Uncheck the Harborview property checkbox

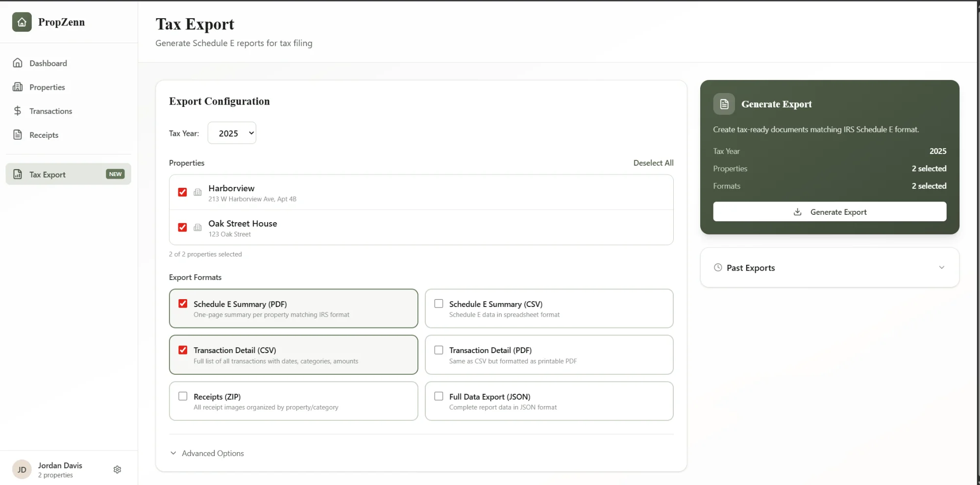coord(182,192)
